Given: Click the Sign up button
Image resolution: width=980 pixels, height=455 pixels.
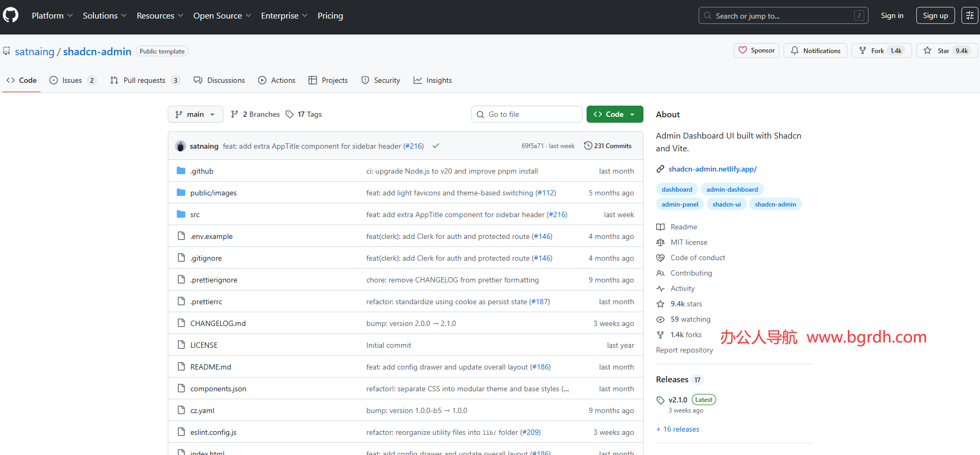Looking at the screenshot, I should pos(935,15).
